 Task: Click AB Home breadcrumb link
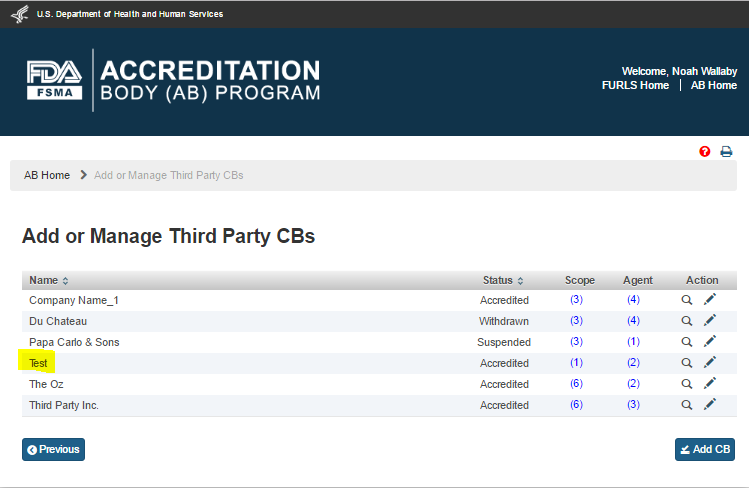coord(47,175)
